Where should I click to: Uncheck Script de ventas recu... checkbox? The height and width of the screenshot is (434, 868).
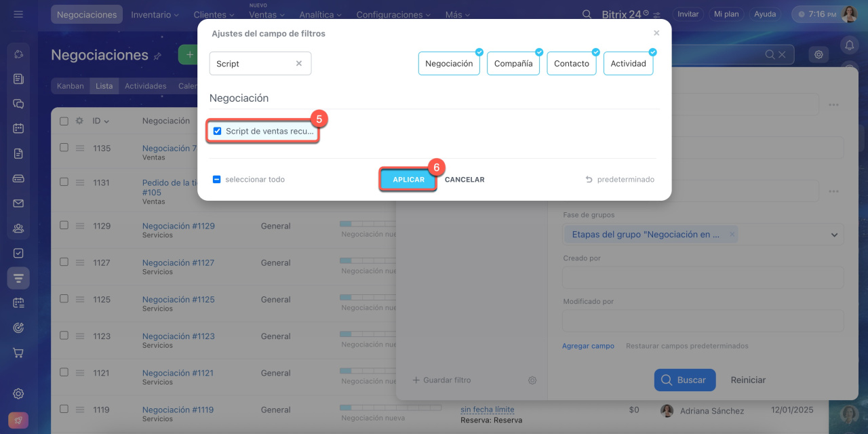[218, 132]
